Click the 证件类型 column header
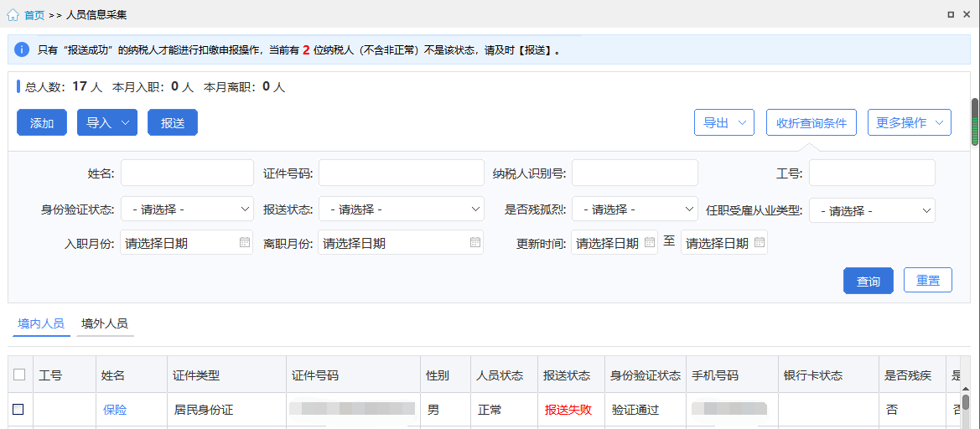 (226, 375)
